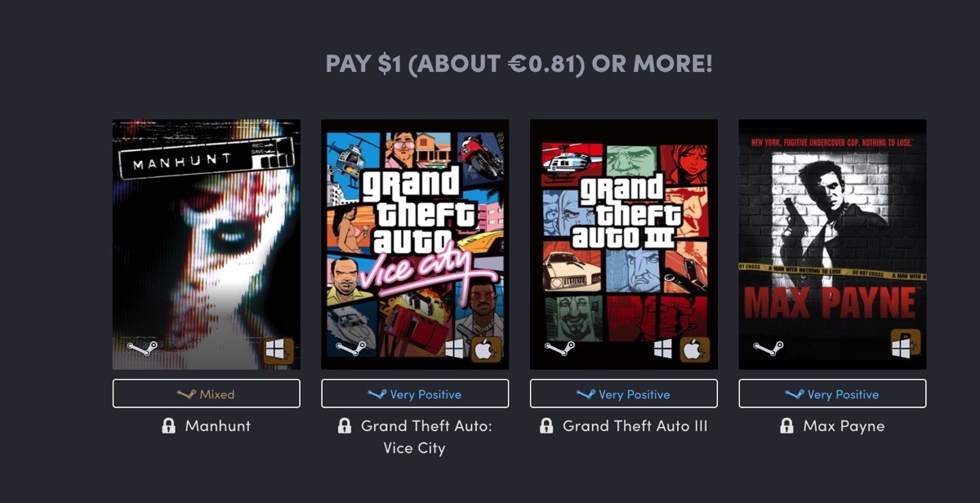
Task: Click the Steam icon on Manhunt cover
Action: [x=141, y=348]
